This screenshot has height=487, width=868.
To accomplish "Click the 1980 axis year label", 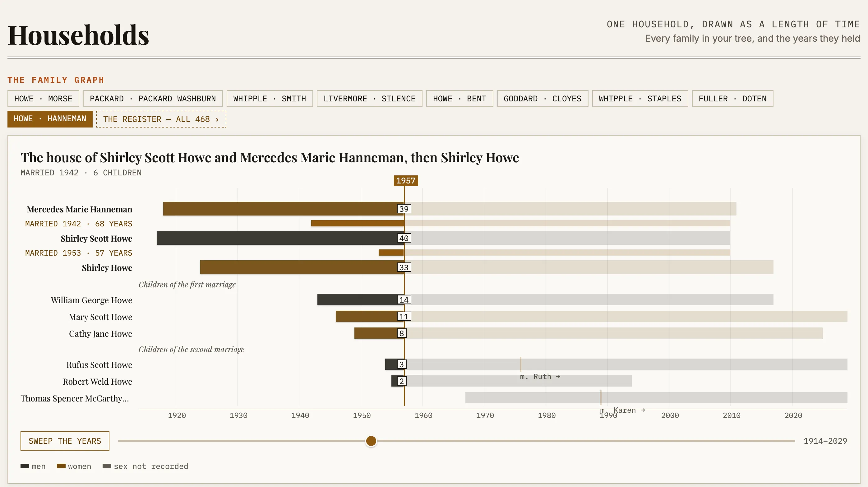I will tap(547, 415).
